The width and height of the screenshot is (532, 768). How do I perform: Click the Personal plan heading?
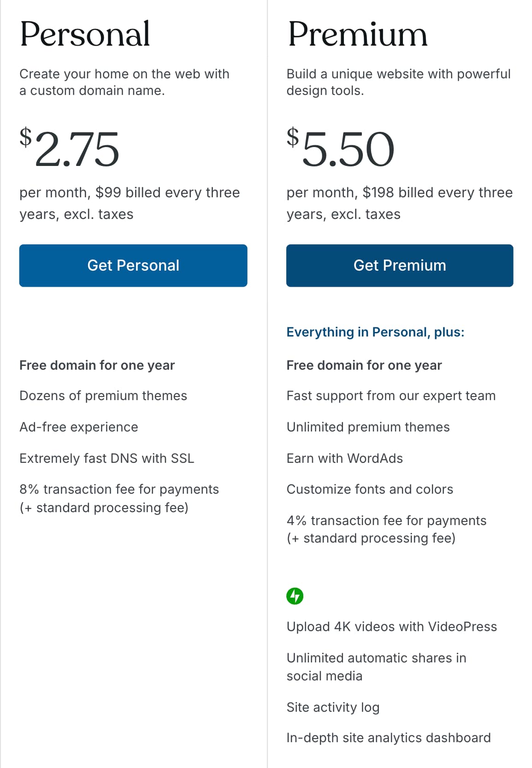[85, 34]
